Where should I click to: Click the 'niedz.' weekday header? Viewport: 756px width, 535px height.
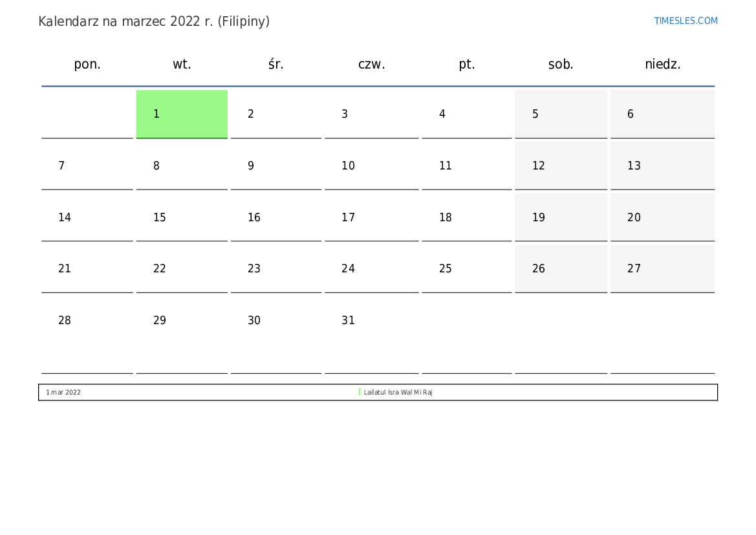pyautogui.click(x=662, y=64)
